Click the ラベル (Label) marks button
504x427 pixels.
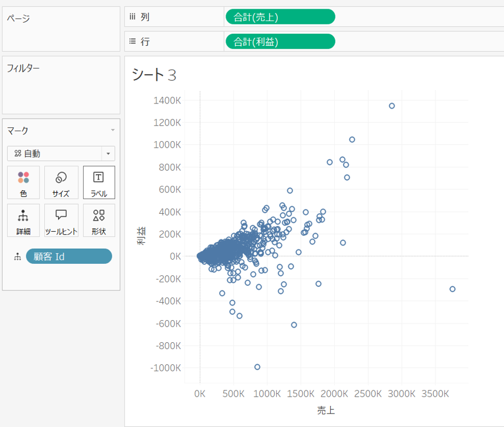[99, 182]
